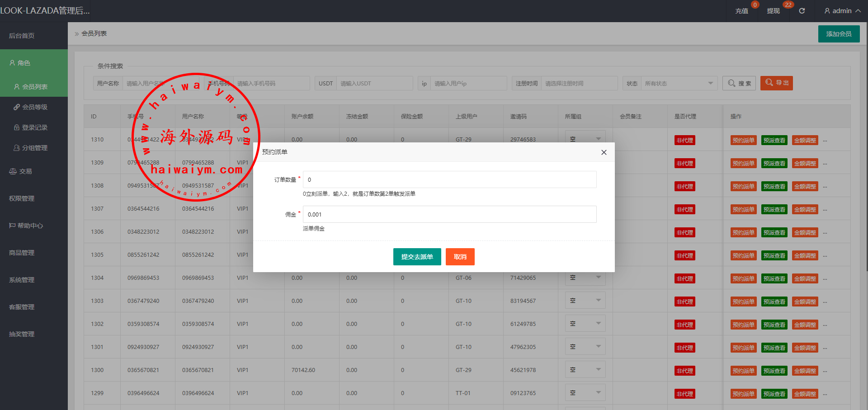Click the 充值 notification item

pyautogui.click(x=742, y=11)
